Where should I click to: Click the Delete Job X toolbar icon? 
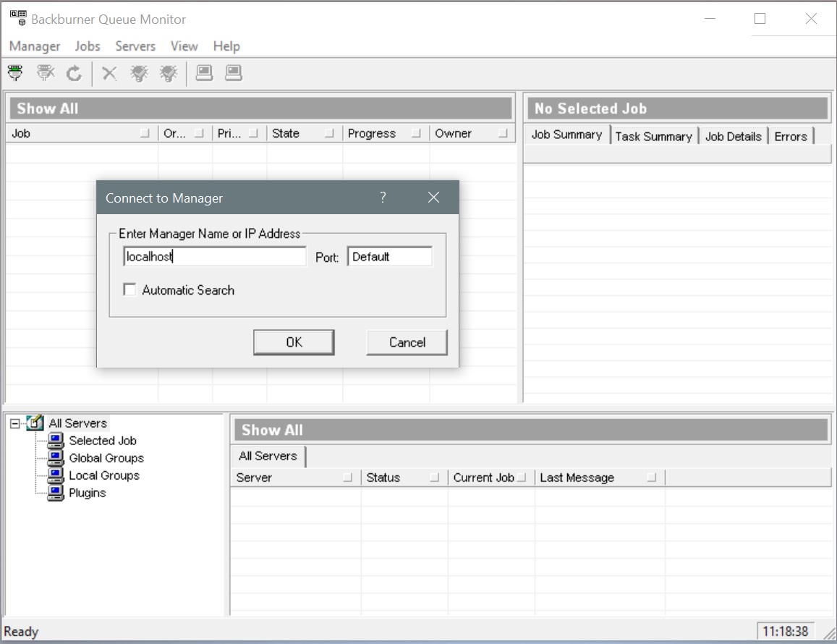[x=109, y=73]
